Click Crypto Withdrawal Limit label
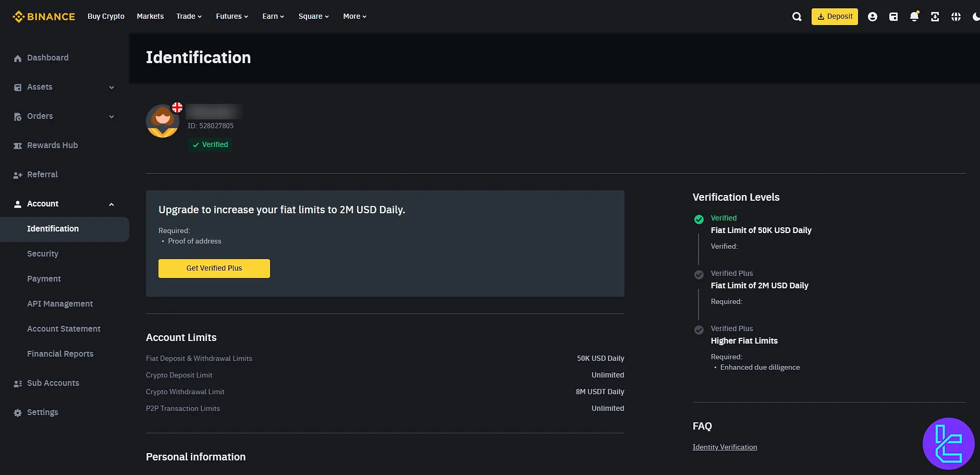This screenshot has height=475, width=980. [185, 392]
